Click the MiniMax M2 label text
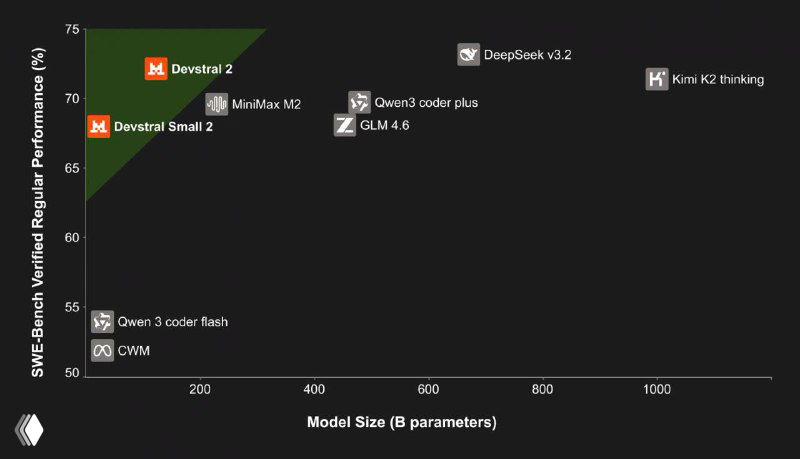Viewport: 800px width, 459px height. (266, 104)
